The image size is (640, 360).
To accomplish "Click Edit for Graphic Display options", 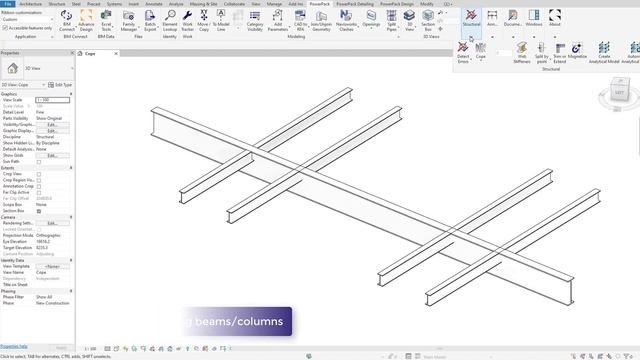I will pos(52,131).
